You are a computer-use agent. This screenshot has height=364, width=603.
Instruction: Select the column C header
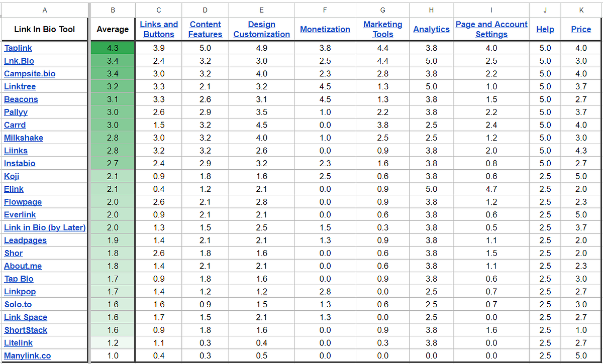tap(159, 10)
